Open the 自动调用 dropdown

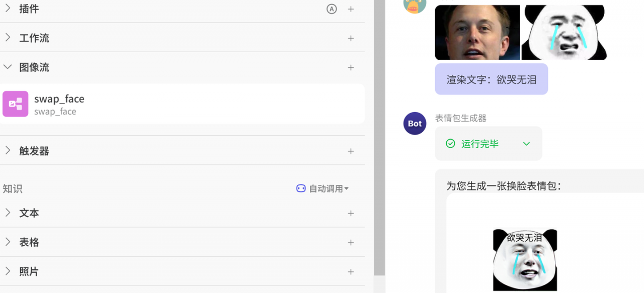[x=323, y=188]
